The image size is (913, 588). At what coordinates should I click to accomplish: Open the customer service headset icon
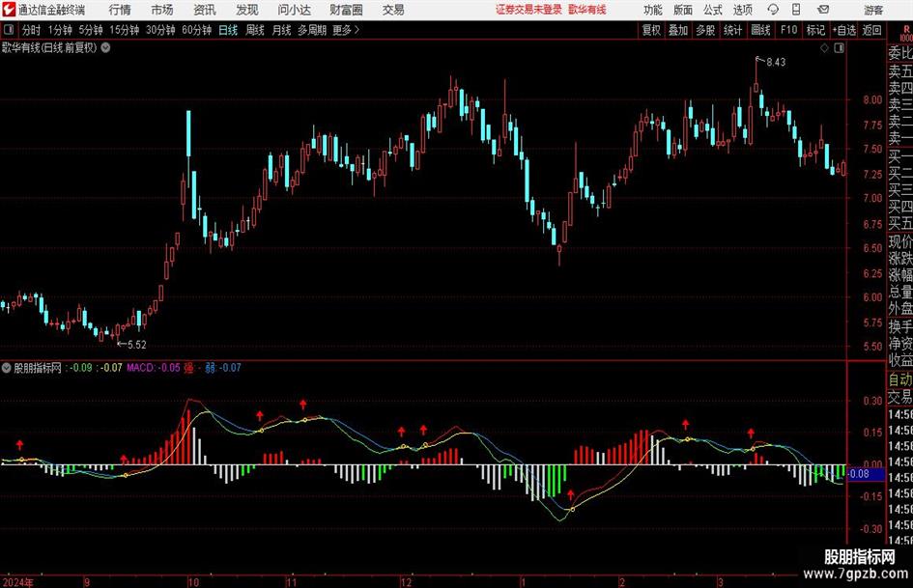click(x=773, y=10)
